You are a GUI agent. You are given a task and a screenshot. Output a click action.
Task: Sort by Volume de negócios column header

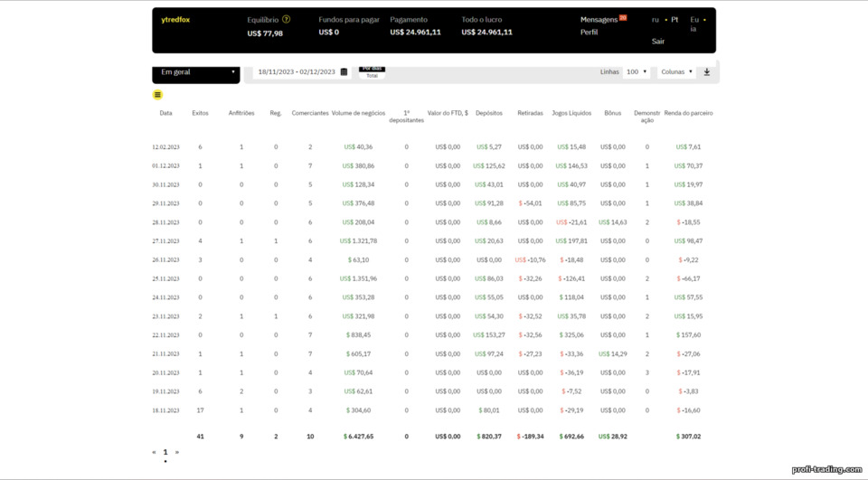(358, 113)
